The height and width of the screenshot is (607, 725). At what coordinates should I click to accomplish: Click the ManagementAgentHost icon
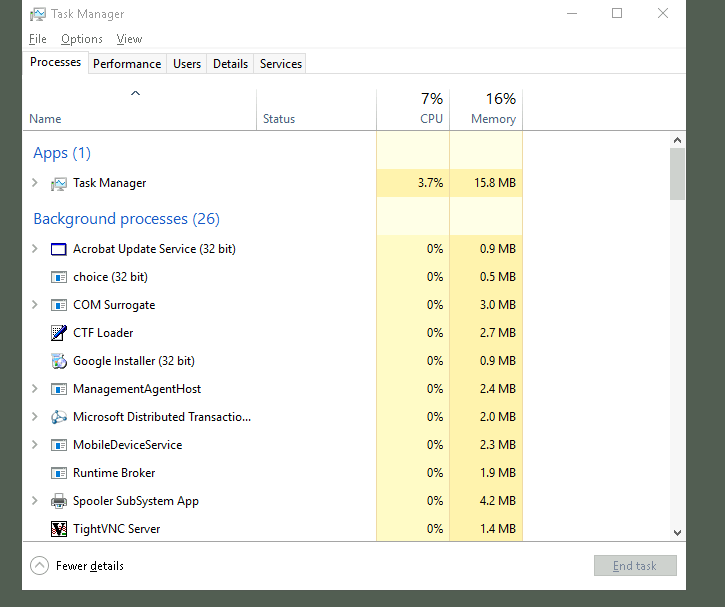pyautogui.click(x=59, y=389)
